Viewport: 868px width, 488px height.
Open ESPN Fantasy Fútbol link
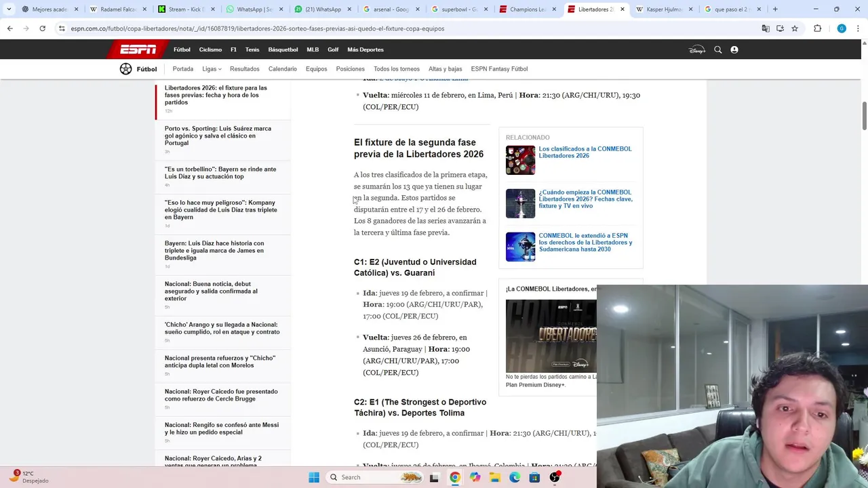point(500,69)
